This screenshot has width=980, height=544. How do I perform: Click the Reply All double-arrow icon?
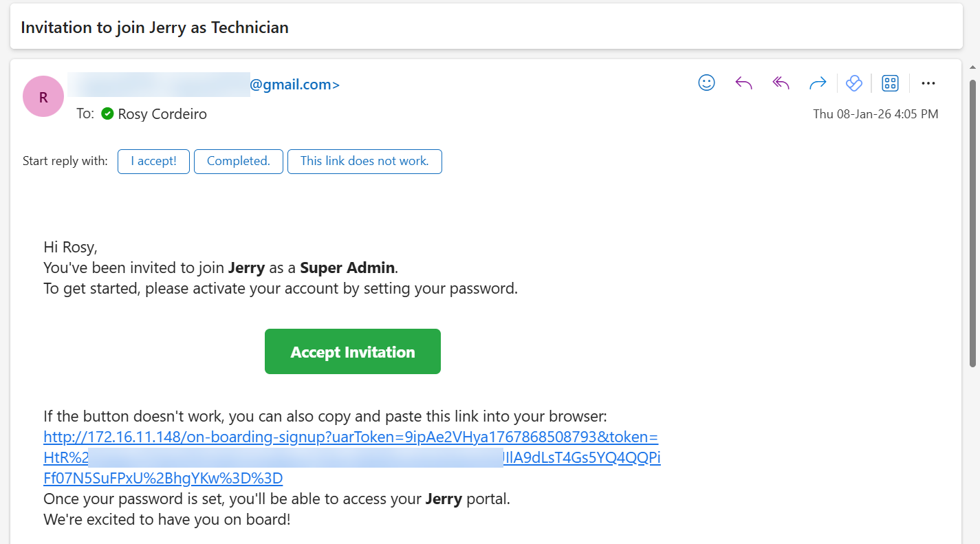click(x=781, y=83)
